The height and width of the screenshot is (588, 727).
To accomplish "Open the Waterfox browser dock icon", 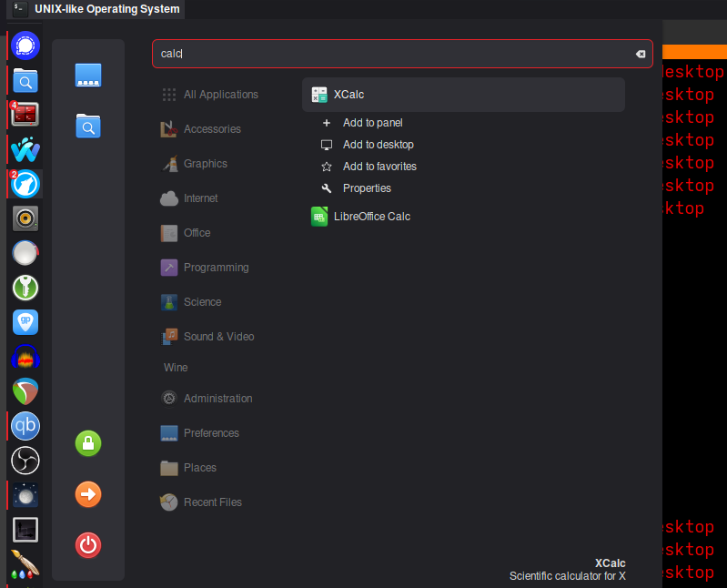I will 25,184.
